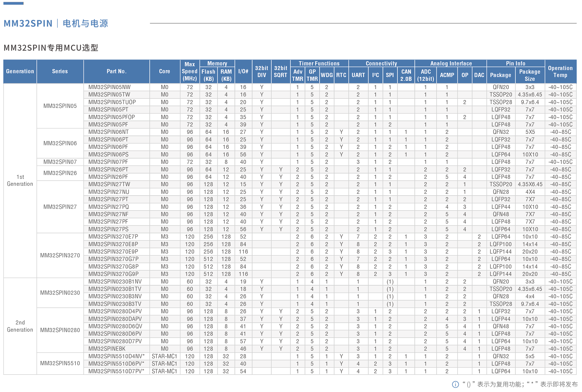This screenshot has width=582, height=392.
Task: Click the MM32SPIN06 series cell
Action: (x=60, y=143)
